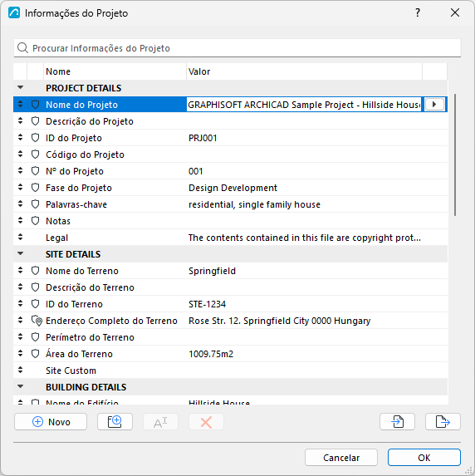475x476 pixels.
Task: Click the export project info icon
Action: pos(443,421)
